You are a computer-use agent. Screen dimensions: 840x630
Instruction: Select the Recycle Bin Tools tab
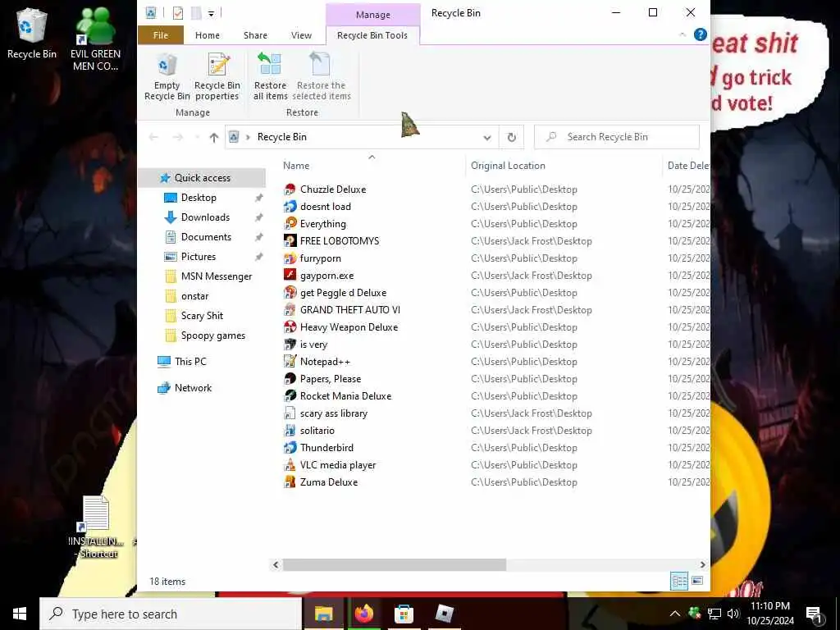tap(372, 35)
